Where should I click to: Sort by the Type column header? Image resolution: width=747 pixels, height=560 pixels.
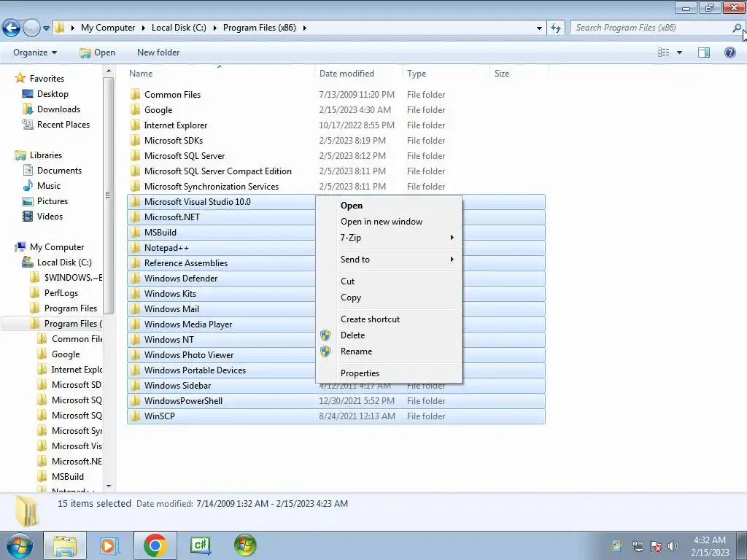417,74
